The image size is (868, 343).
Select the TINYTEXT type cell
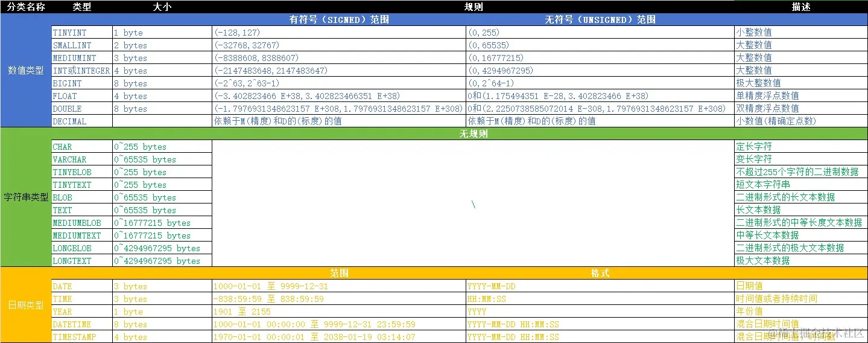coord(82,184)
